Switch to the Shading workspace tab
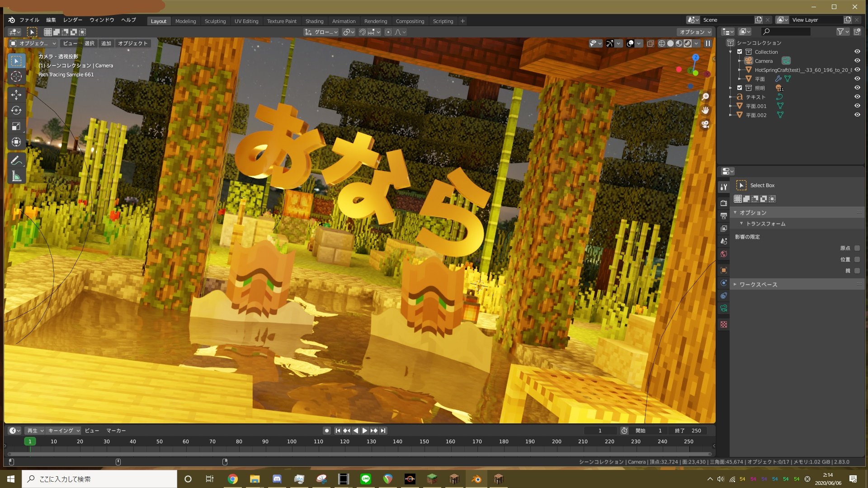Image resolution: width=868 pixels, height=488 pixels. [314, 21]
